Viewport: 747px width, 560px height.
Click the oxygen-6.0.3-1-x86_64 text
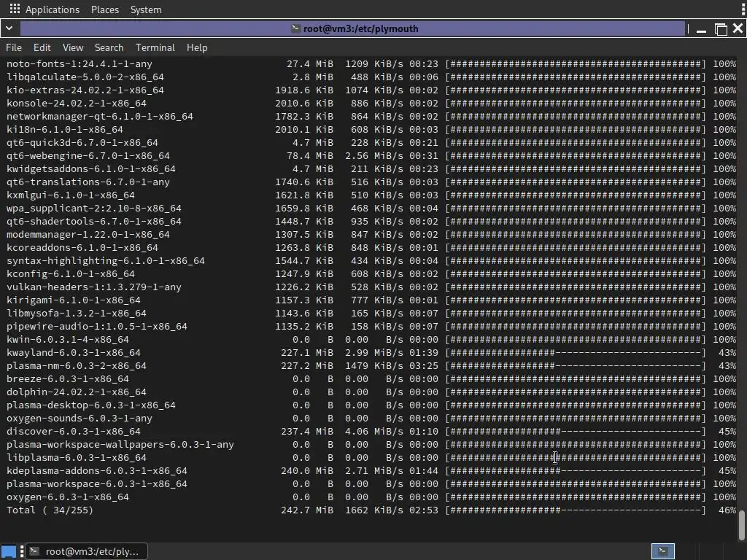[x=68, y=497]
